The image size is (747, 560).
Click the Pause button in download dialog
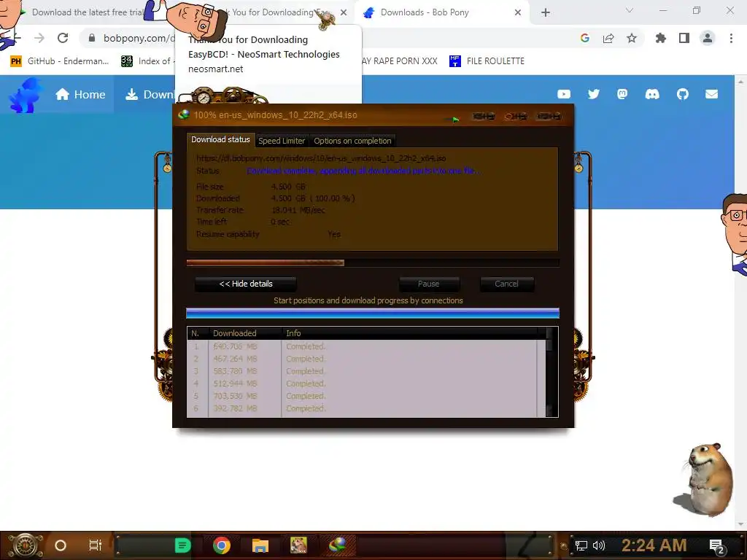click(429, 284)
